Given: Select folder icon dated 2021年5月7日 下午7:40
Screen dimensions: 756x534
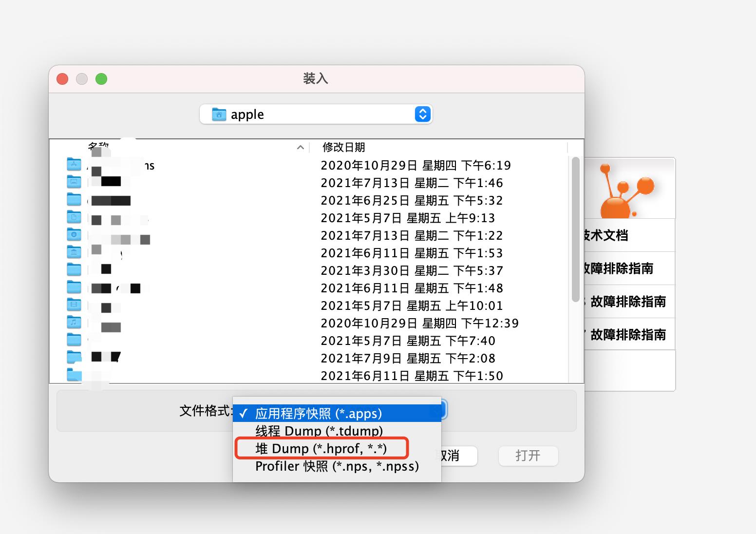Looking at the screenshot, I should coord(74,341).
